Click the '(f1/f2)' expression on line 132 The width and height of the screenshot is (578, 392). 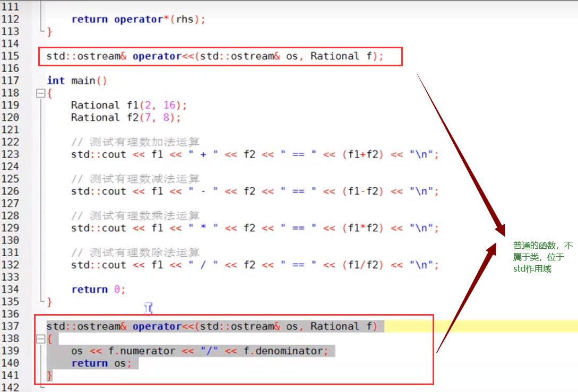(x=363, y=265)
